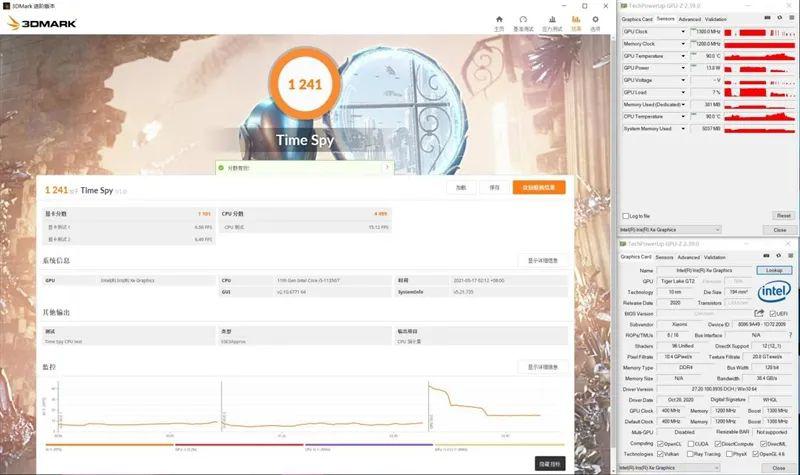Toggle the OpenGL 4.6 checkbox
This screenshot has width=800, height=475.
[x=756, y=454]
